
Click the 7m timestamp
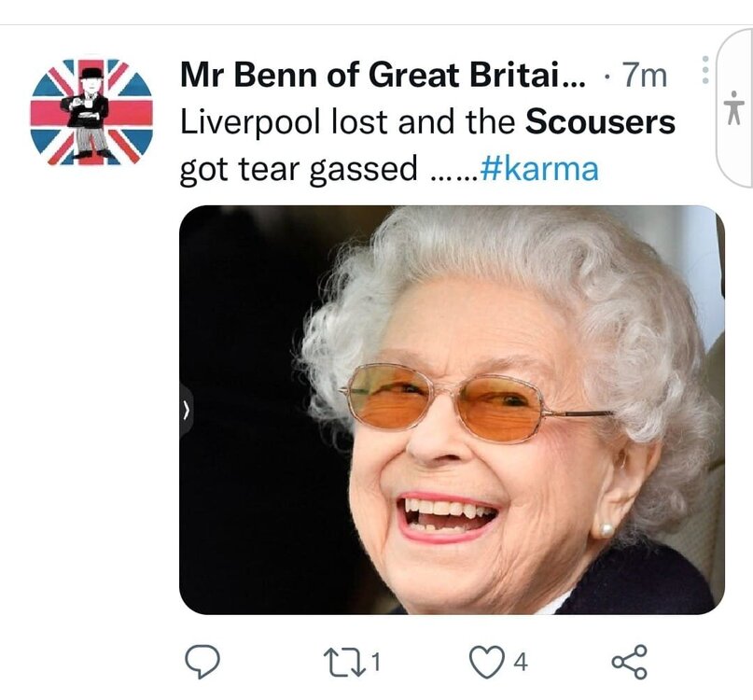(645, 76)
